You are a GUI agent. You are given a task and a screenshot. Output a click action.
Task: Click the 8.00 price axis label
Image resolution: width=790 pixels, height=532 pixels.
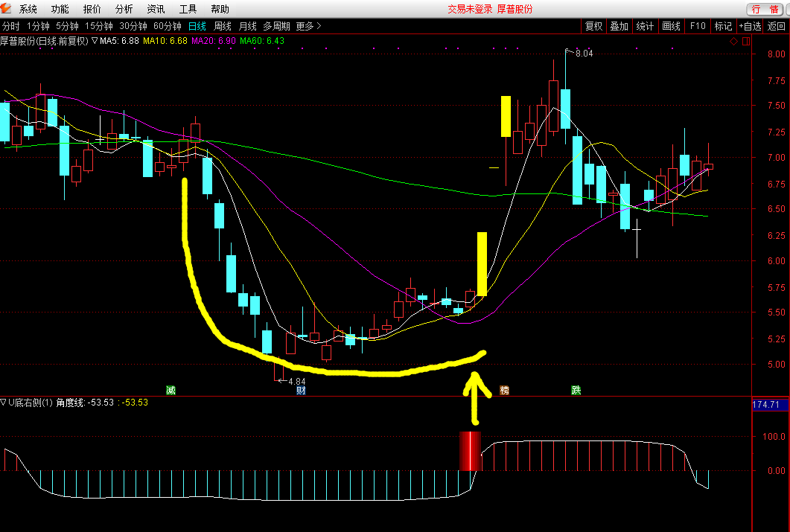[x=777, y=54]
